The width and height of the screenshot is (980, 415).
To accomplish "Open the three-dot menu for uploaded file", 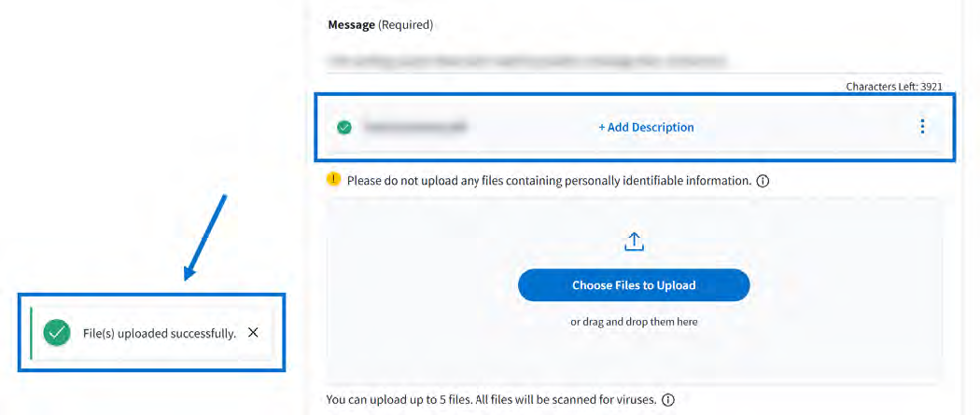I will [922, 127].
